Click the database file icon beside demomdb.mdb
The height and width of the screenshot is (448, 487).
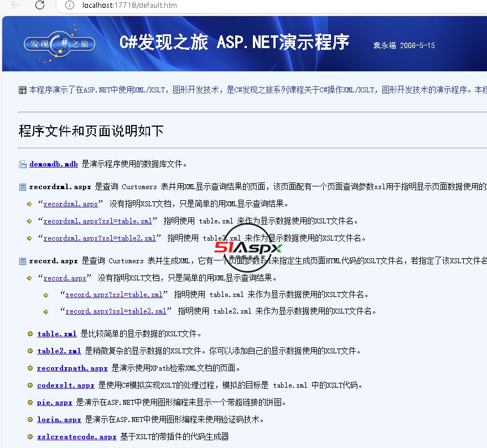coord(22,164)
